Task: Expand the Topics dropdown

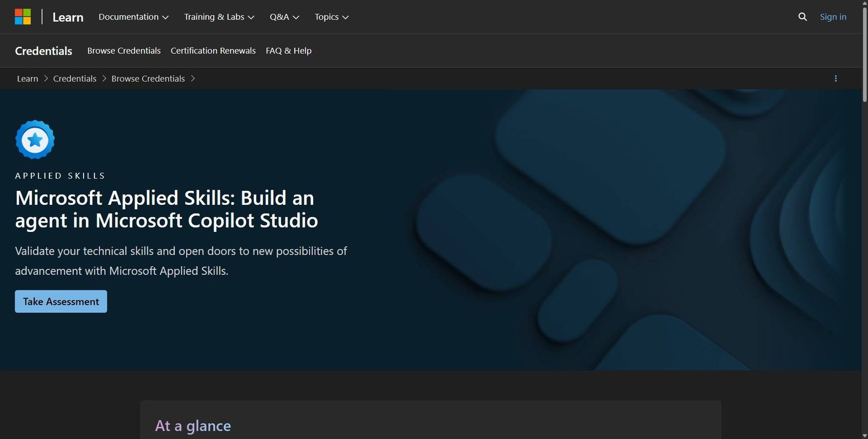Action: tap(331, 17)
